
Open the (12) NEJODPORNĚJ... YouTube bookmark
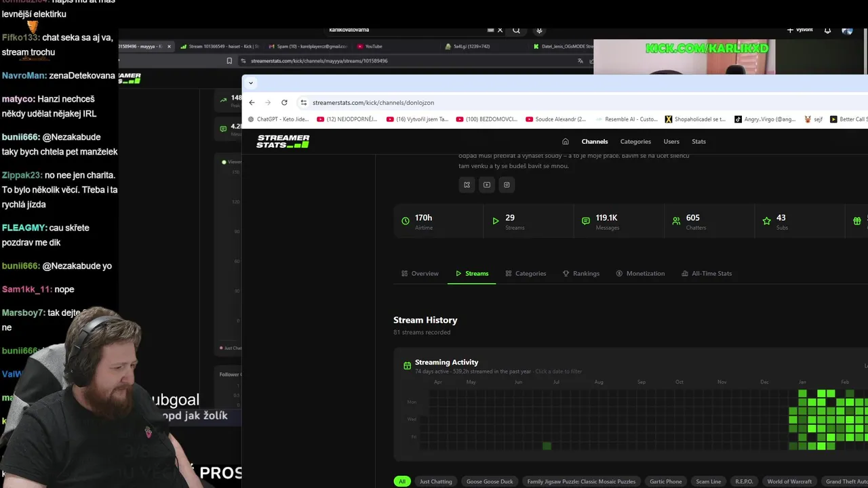(347, 119)
